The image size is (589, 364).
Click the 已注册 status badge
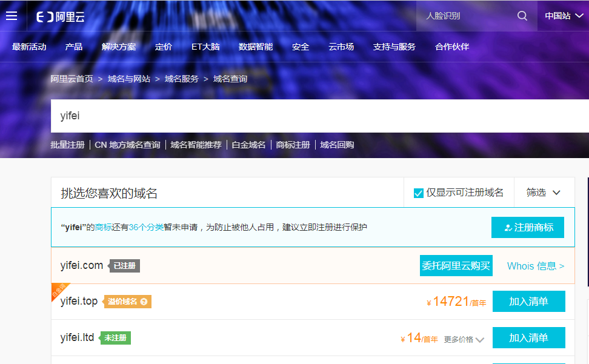point(124,266)
